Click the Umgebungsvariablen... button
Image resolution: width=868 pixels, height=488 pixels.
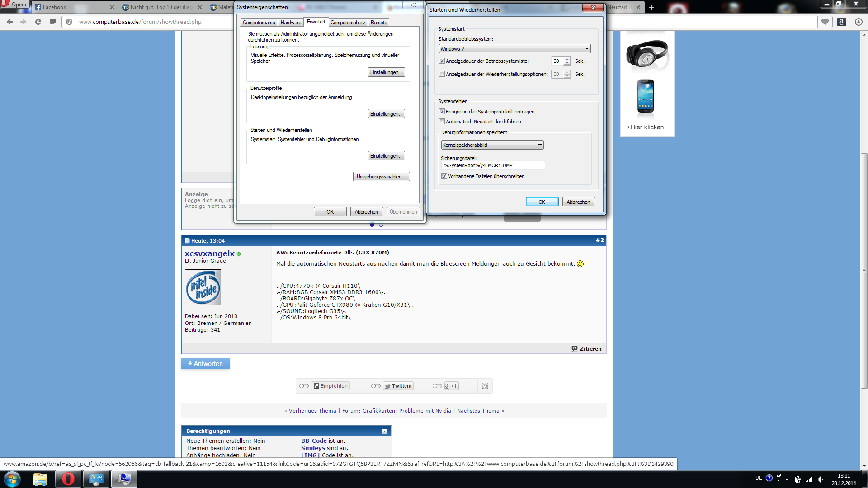coord(381,177)
